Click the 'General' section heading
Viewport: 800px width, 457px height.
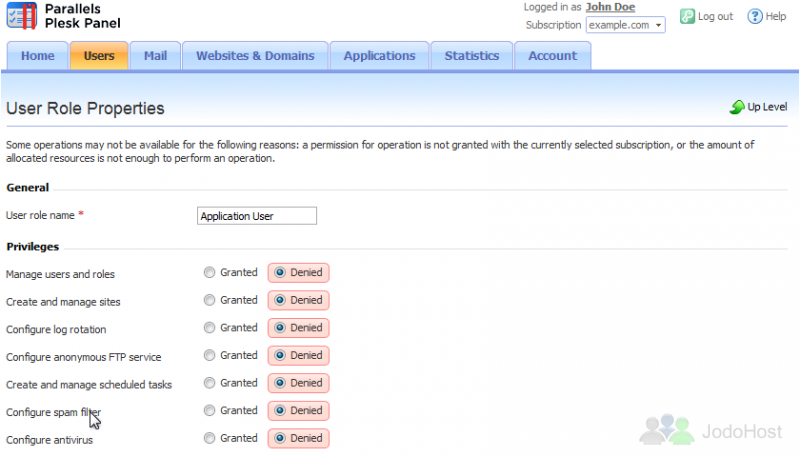click(28, 188)
